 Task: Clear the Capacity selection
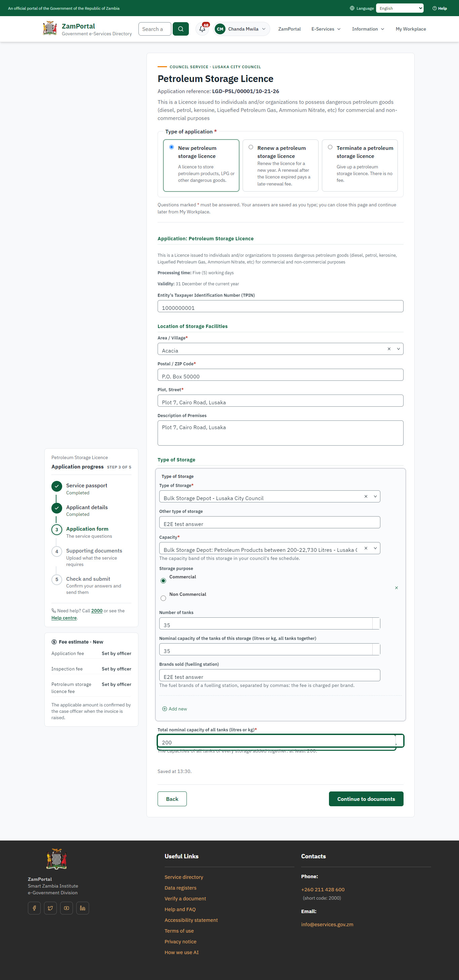tap(366, 548)
